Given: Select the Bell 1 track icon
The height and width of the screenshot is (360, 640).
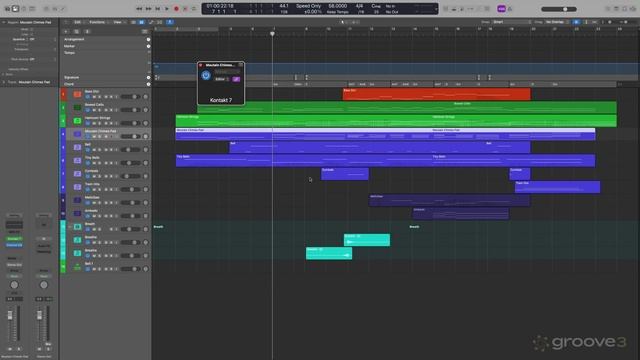Looking at the screenshot, I should [x=77, y=267].
